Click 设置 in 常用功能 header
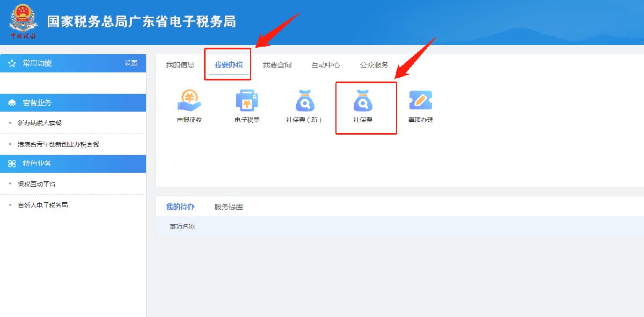This screenshot has width=644, height=317. point(131,63)
